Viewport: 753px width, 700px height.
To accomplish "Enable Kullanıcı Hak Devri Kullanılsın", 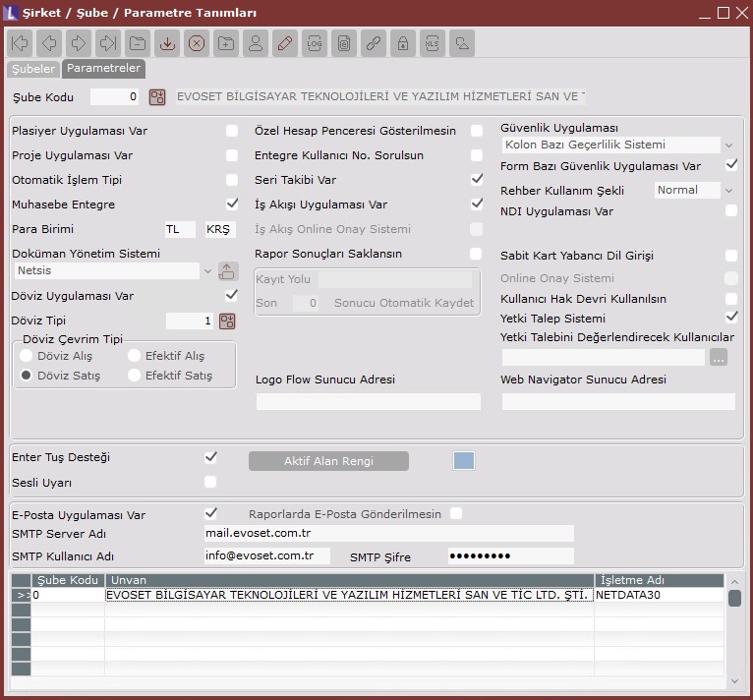I will pyautogui.click(x=731, y=299).
